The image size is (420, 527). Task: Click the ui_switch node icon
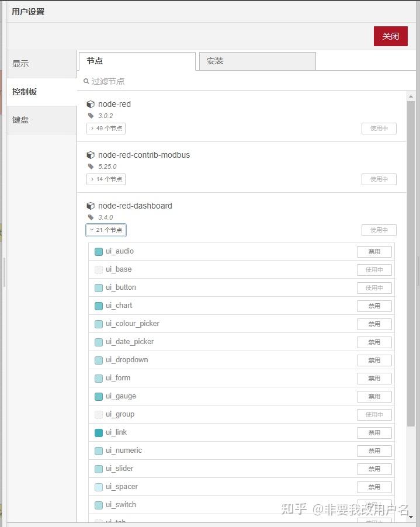[98, 505]
